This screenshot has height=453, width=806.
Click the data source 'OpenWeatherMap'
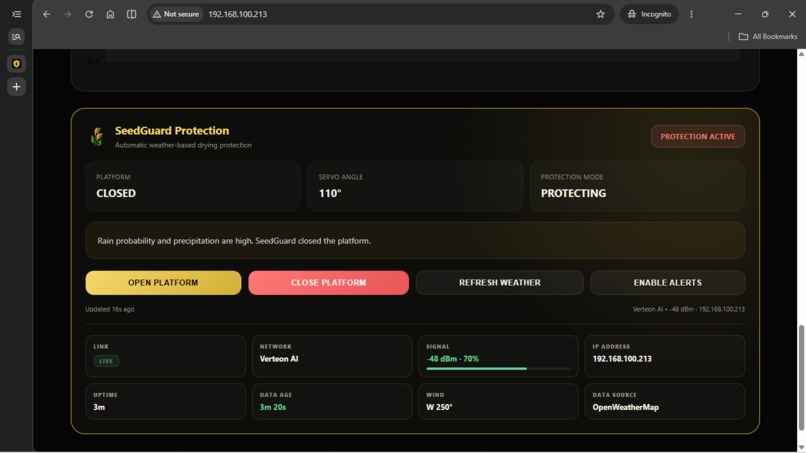(x=626, y=407)
